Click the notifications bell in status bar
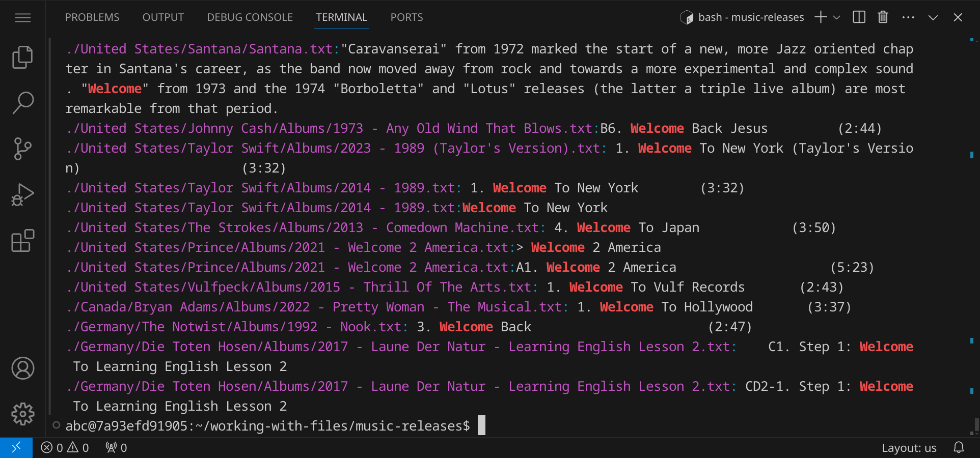Screen dimensions: 980x458 click(959, 447)
